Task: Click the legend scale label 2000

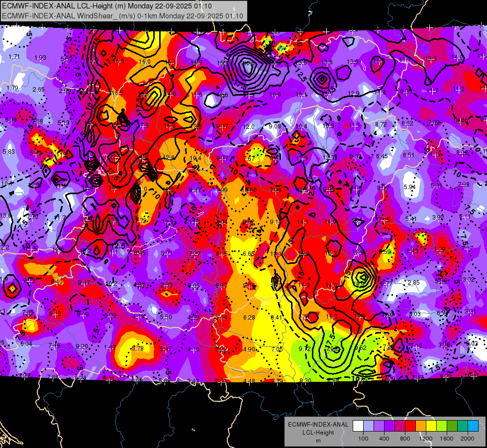Action: [468, 439]
